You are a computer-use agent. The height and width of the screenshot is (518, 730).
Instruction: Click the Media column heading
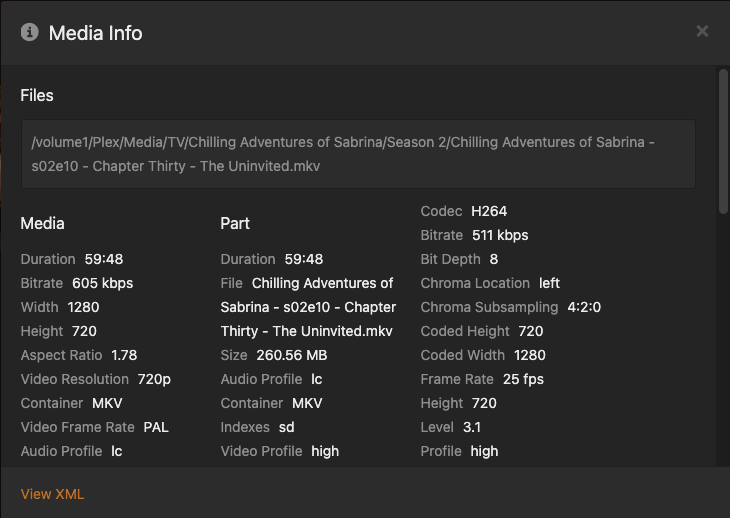(42, 223)
